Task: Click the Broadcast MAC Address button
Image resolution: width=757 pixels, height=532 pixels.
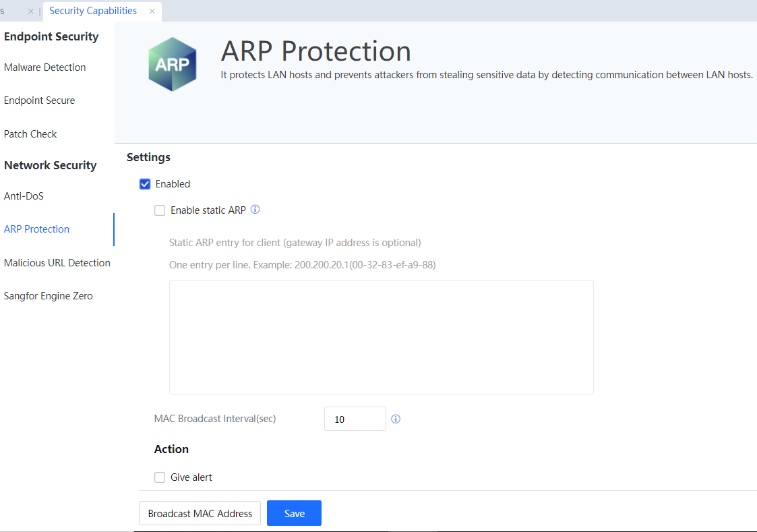Action: (x=200, y=513)
